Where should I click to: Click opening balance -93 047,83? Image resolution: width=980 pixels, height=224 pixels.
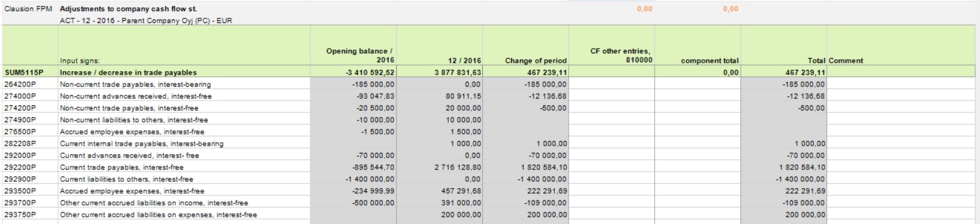click(x=375, y=96)
